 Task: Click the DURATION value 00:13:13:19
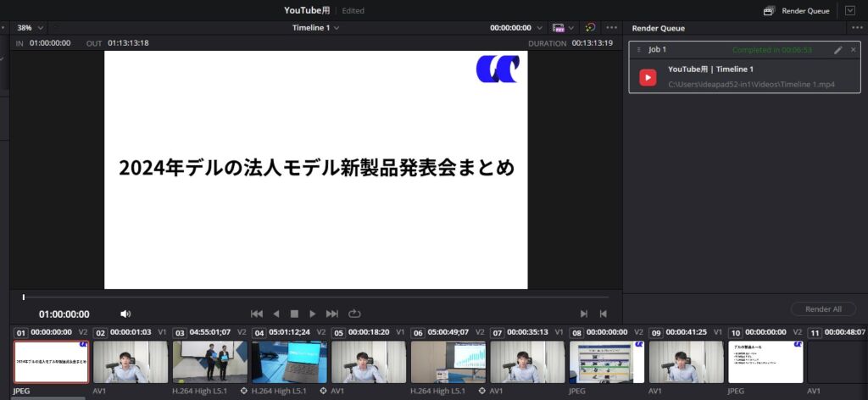click(593, 42)
